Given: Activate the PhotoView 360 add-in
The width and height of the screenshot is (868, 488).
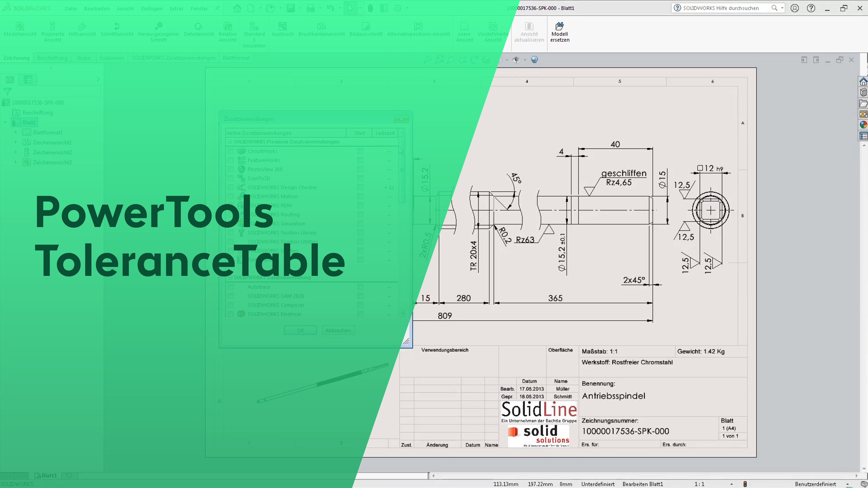Looking at the screenshot, I should pos(231,169).
